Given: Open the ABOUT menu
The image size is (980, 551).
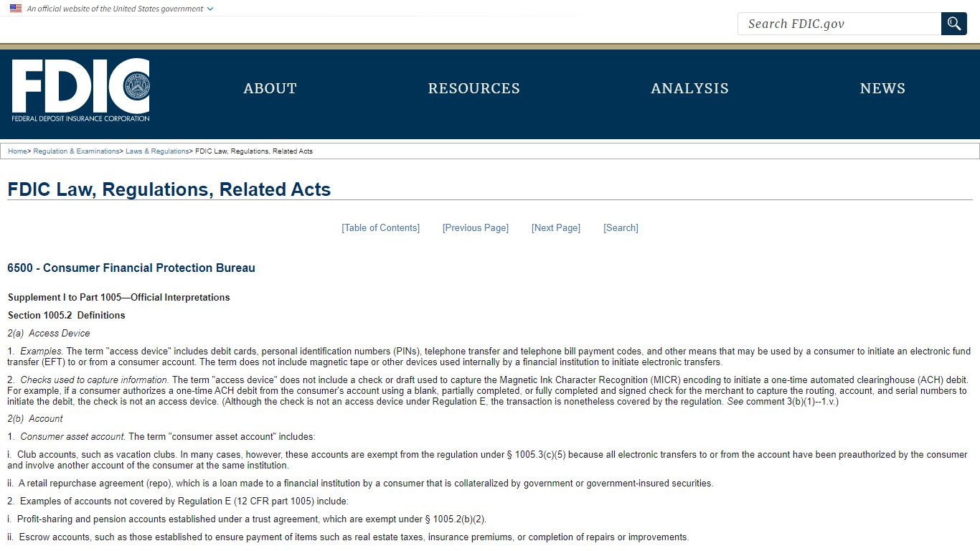Looking at the screenshot, I should point(270,88).
